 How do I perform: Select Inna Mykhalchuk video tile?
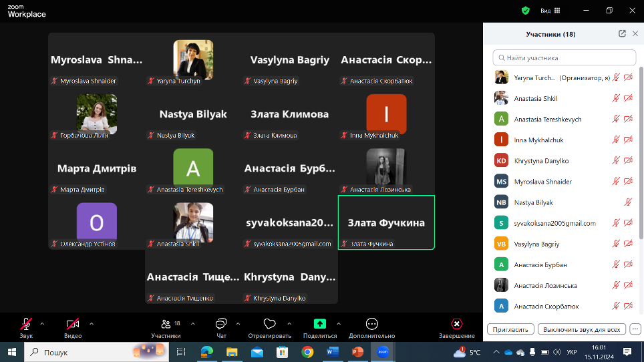point(386,114)
